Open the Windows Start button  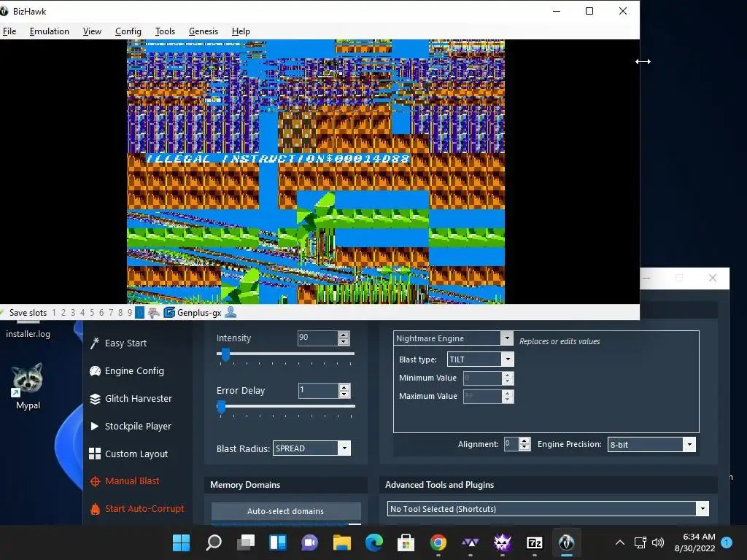pos(181,542)
